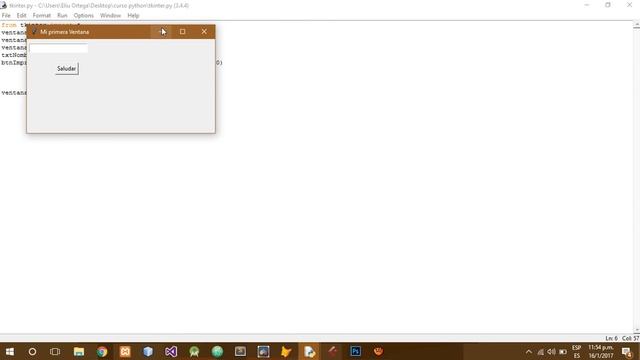
Task: Open the Help menu
Action: pos(133,16)
